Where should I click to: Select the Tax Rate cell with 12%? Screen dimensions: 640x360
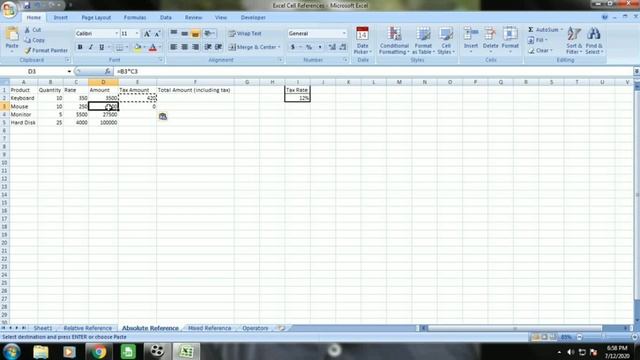coord(297,98)
